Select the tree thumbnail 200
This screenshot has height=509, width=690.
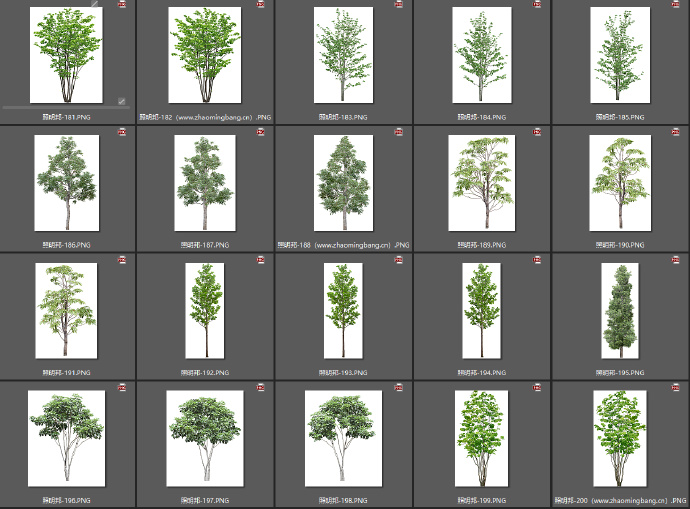(x=619, y=437)
